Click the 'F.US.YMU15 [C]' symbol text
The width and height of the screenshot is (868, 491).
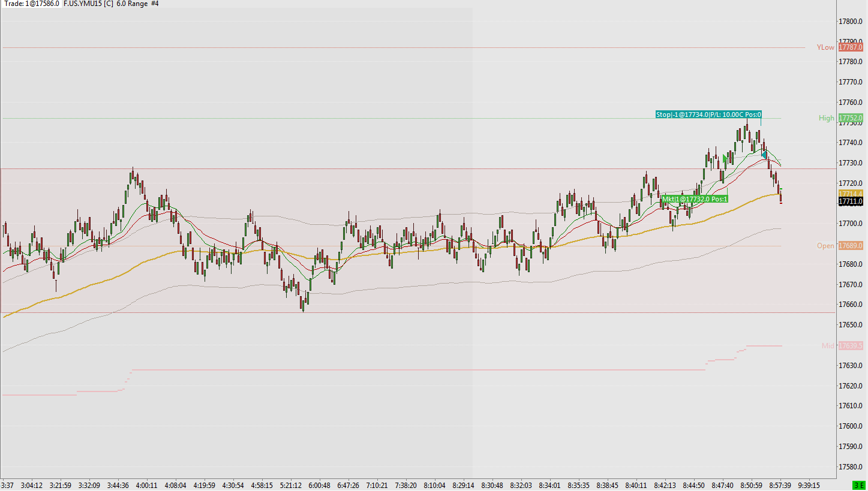click(x=88, y=4)
